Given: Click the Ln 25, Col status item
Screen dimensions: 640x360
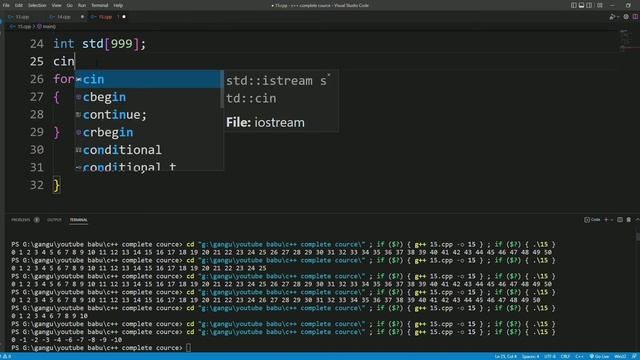Looking at the screenshot, I should [505, 356].
